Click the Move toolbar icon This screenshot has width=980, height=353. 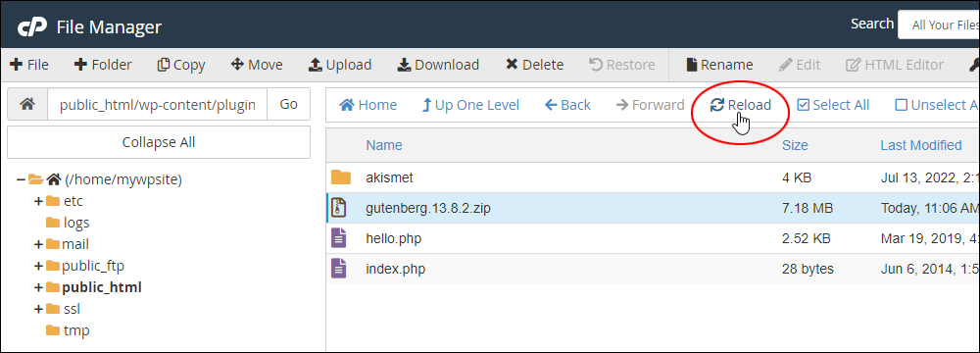pos(237,65)
